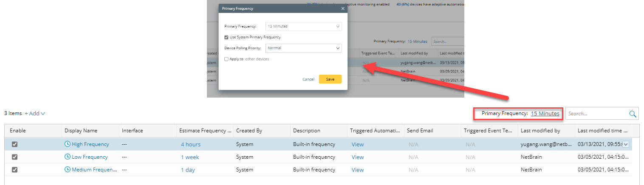Click the 15 Minutes primary frequency link

[x=545, y=114]
